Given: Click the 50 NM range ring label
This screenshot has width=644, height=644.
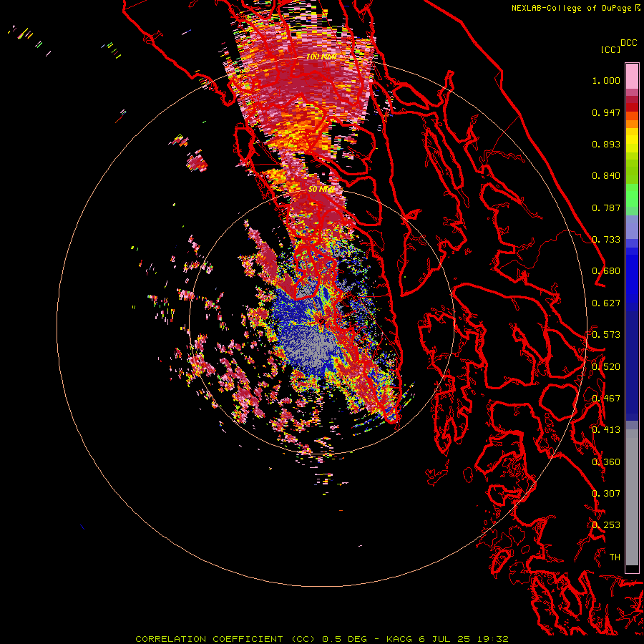Looking at the screenshot, I should 321,190.
